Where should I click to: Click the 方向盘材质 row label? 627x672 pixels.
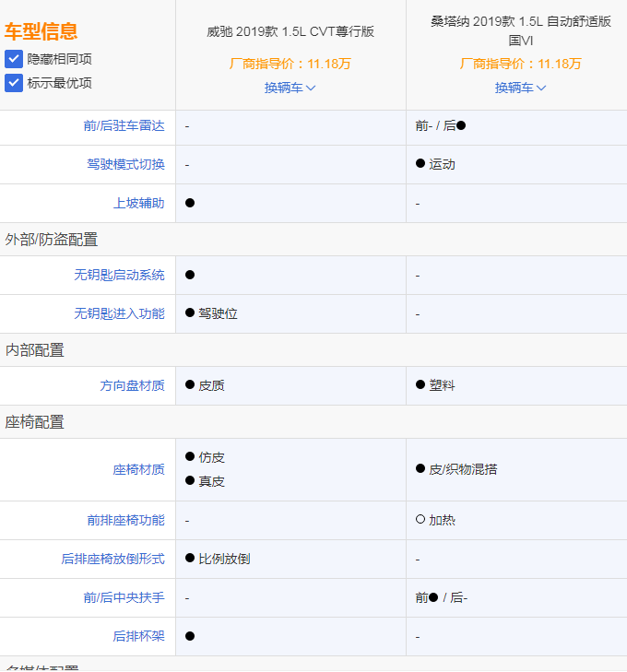[132, 386]
